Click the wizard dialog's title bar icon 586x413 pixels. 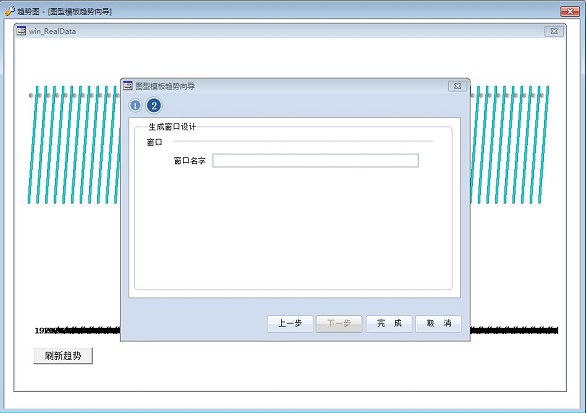128,86
